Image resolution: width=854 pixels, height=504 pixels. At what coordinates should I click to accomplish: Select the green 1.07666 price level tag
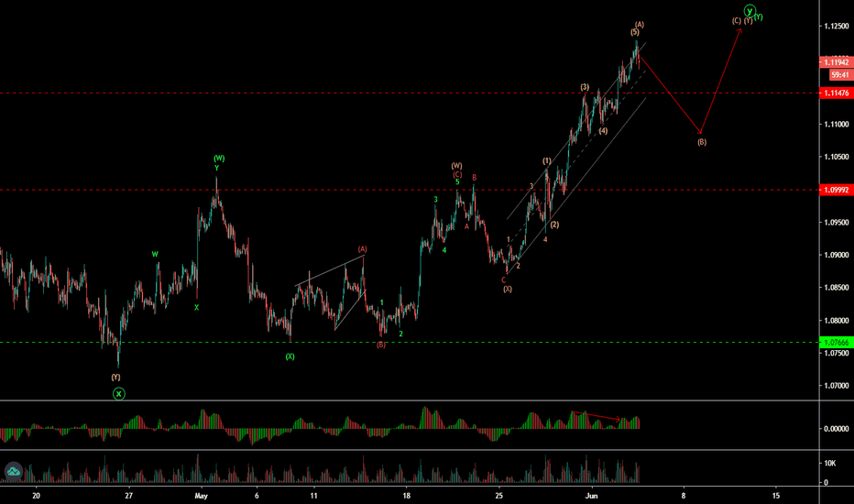[836, 342]
